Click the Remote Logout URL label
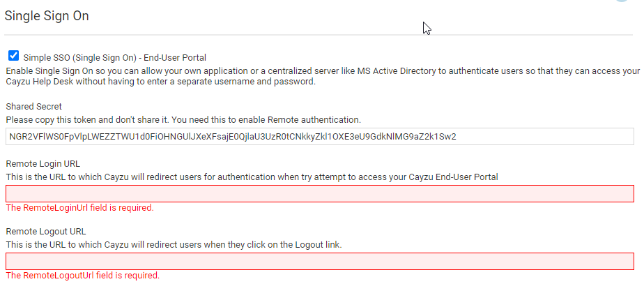644x284 pixels. click(45, 232)
